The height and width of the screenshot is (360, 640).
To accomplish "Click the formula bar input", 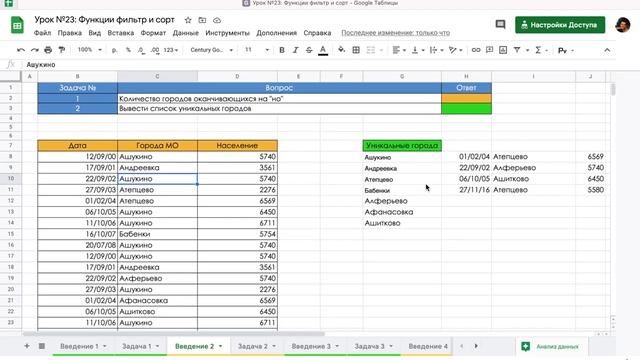I will coord(318,64).
